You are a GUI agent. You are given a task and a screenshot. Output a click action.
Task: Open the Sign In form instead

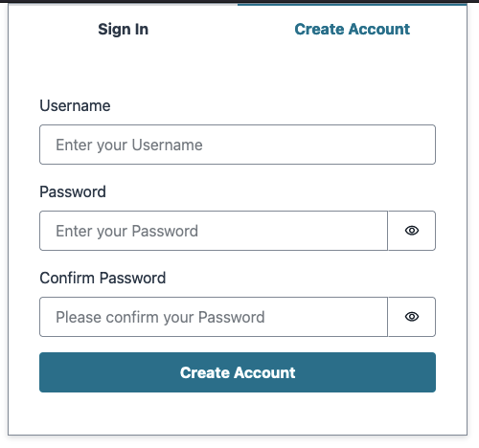tap(123, 29)
